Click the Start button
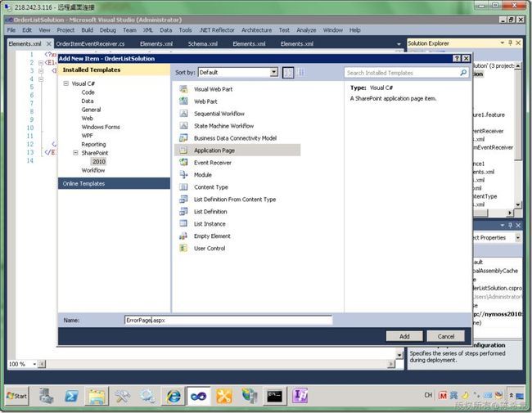Screen dimensions: 532x413 [x=17, y=396]
